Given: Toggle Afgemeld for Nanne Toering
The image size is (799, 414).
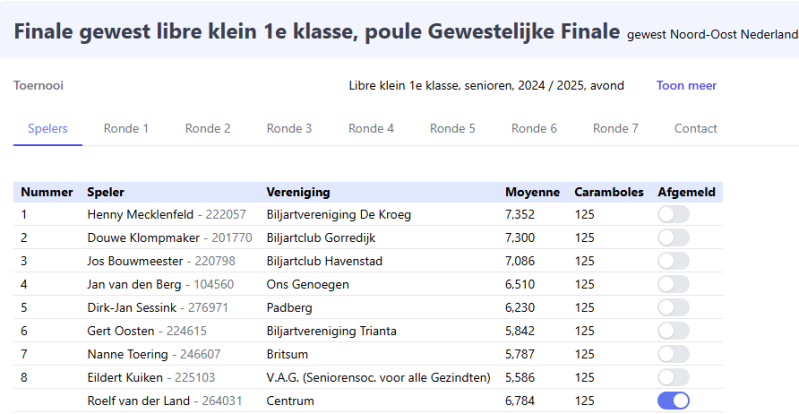Looking at the screenshot, I should coord(673,354).
